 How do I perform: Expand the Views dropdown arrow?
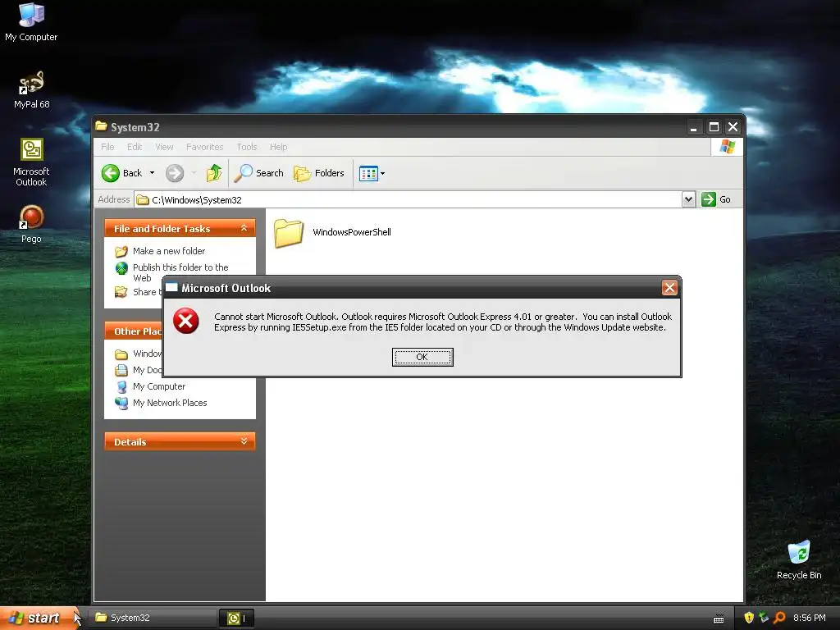pos(382,174)
